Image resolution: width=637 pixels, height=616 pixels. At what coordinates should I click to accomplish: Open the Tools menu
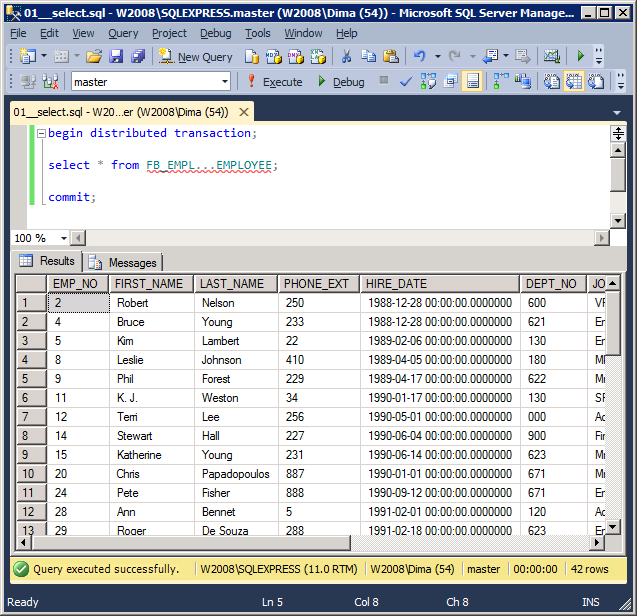coord(258,33)
